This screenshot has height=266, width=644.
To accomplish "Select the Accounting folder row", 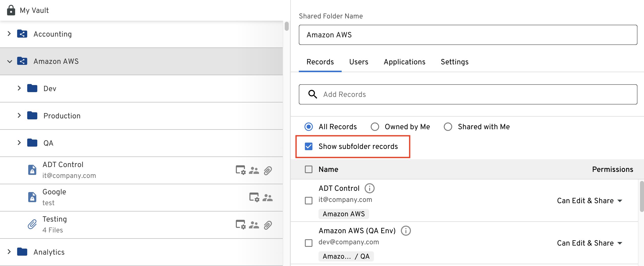I will pos(141,34).
